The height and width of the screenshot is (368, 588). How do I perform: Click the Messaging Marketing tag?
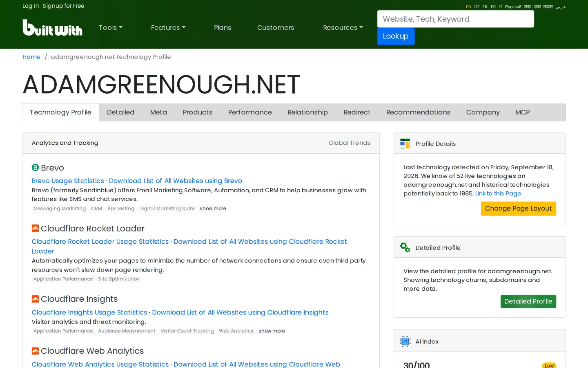tap(60, 209)
